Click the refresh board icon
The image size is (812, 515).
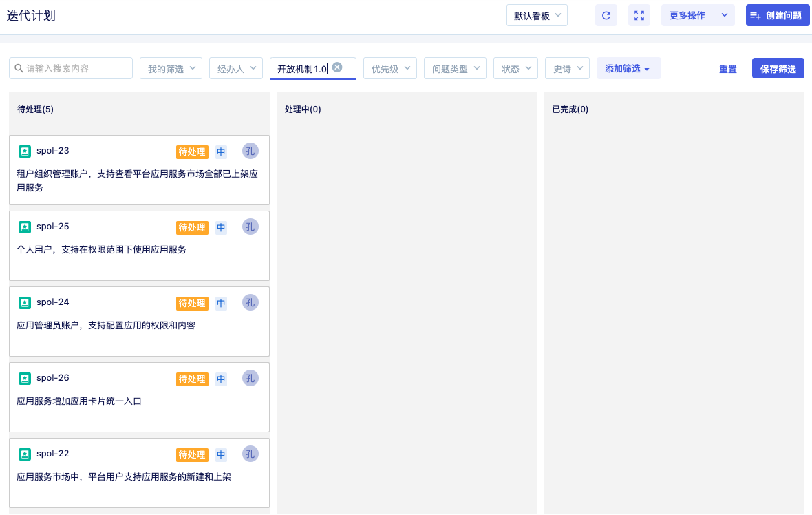(606, 16)
